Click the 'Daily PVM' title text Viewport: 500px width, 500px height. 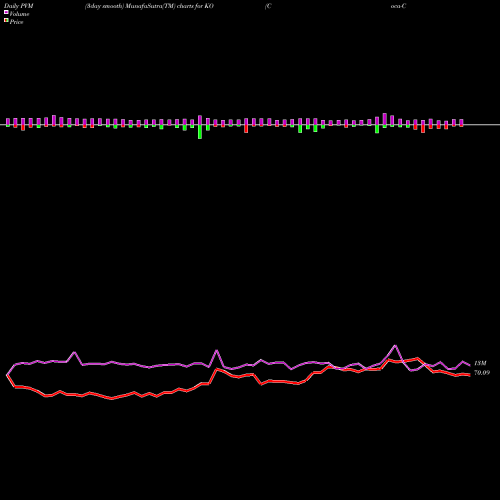pyautogui.click(x=19, y=6)
